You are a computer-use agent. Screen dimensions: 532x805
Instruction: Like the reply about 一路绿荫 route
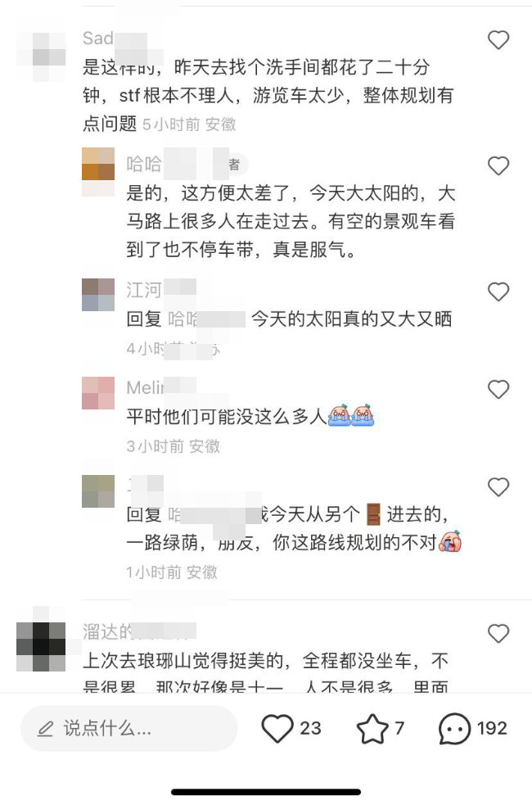point(498,487)
